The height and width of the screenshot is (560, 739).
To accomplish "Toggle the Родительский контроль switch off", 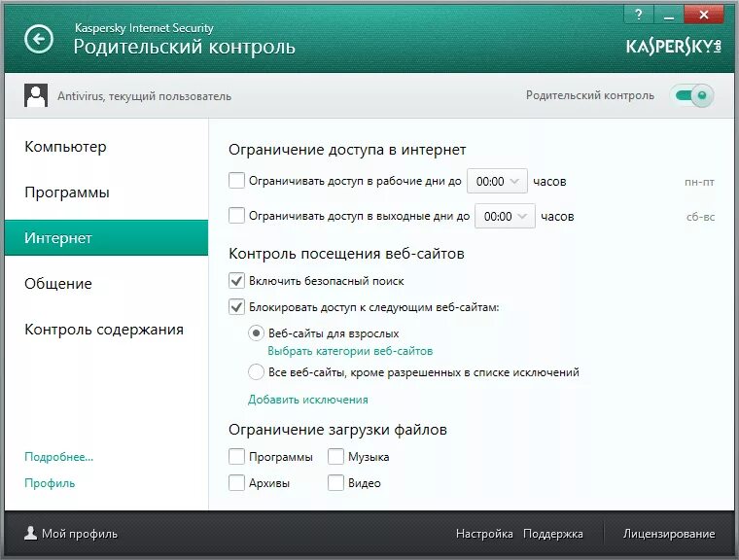I will [692, 95].
